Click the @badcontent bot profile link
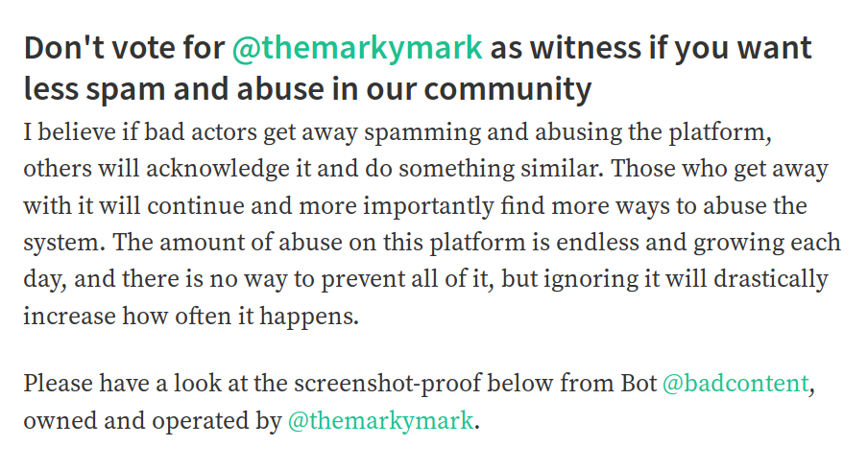Image resolution: width=868 pixels, height=470 pixels. (735, 384)
